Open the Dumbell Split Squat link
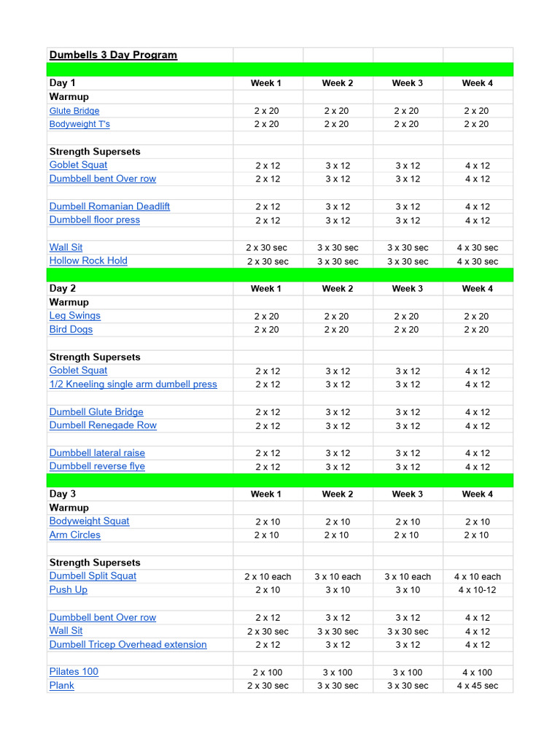This screenshot has width=560, height=747. click(x=93, y=576)
